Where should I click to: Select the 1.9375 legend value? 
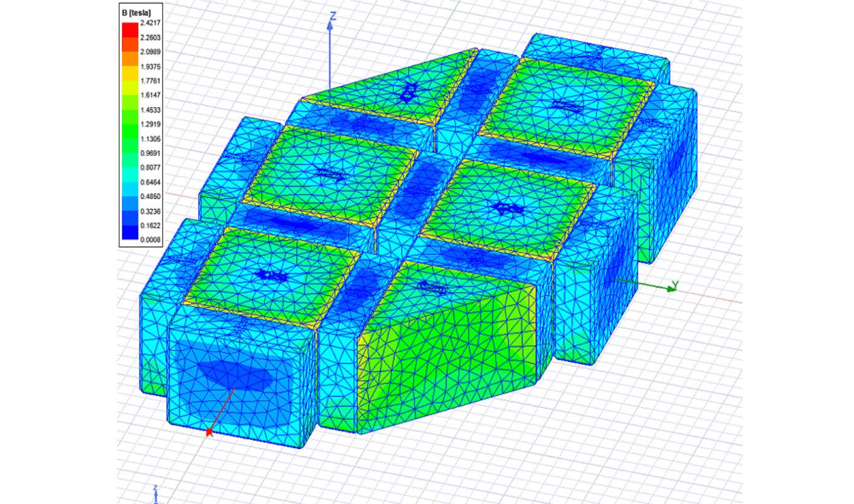150,66
